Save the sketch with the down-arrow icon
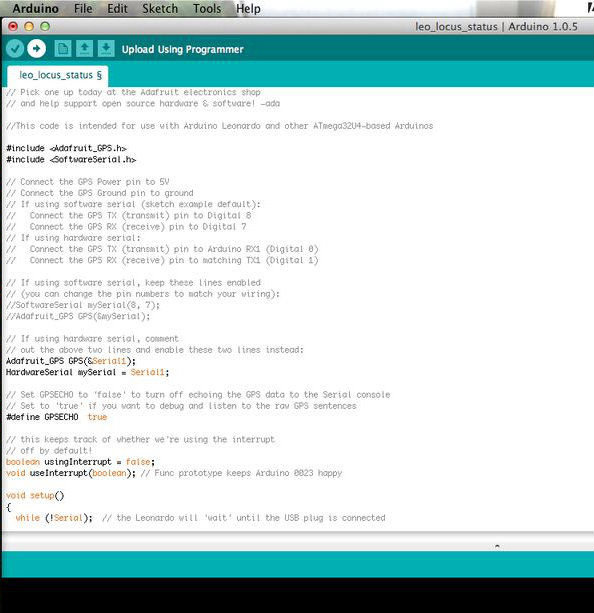The image size is (594, 613). point(106,49)
